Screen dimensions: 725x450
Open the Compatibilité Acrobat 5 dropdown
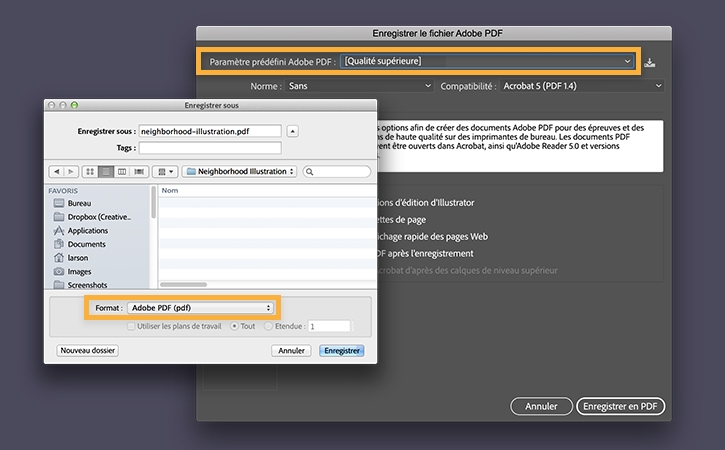tap(582, 86)
